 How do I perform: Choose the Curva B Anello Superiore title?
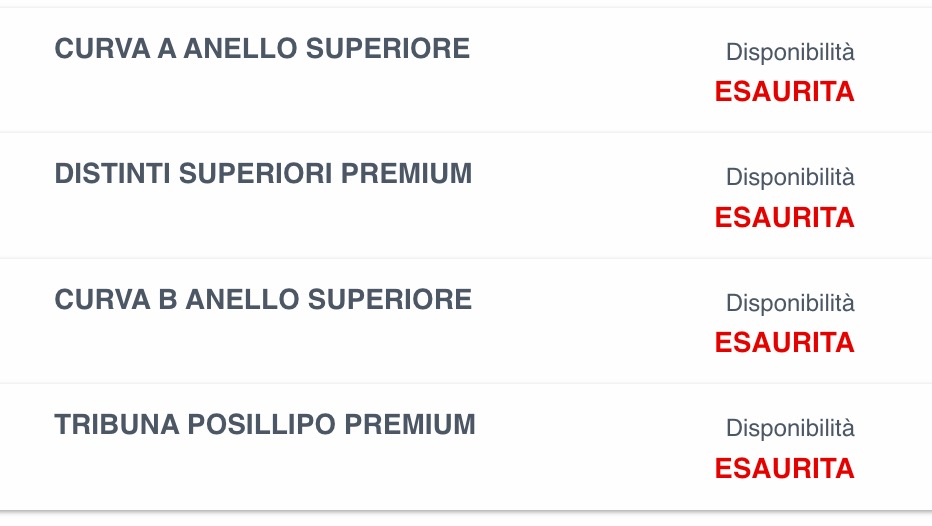pyautogui.click(x=263, y=299)
